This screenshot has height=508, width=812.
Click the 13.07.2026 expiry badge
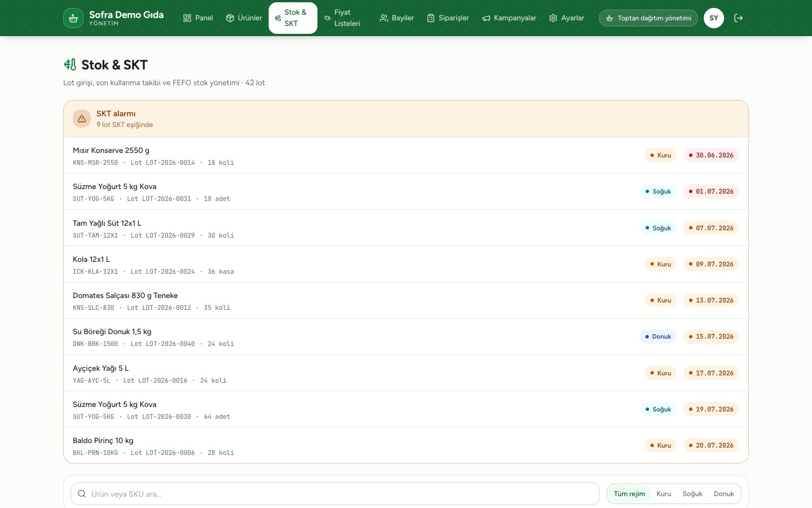click(x=711, y=300)
